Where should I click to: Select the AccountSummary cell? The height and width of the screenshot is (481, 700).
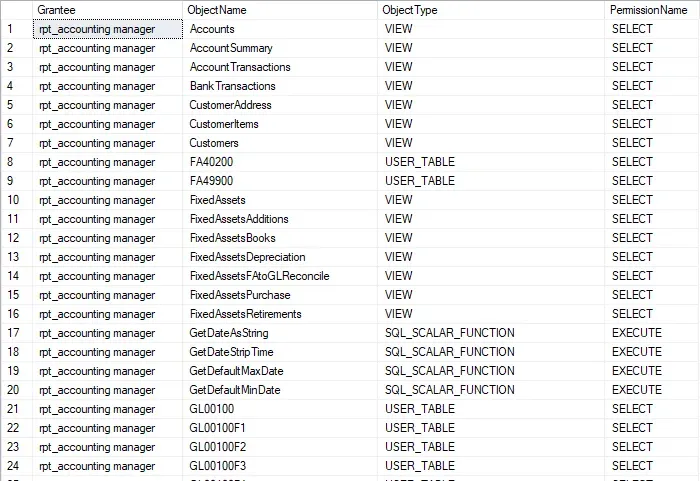[231, 48]
